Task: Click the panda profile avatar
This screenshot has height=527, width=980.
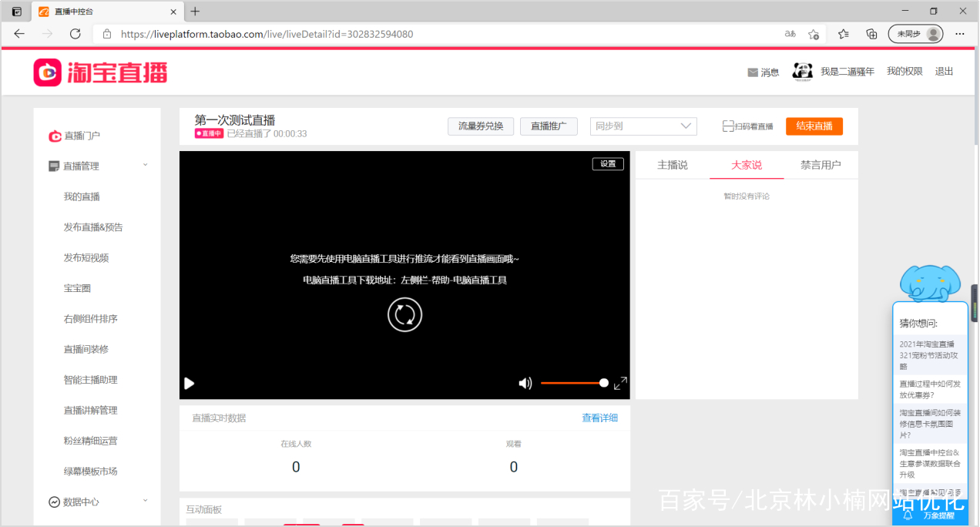Action: 802,71
